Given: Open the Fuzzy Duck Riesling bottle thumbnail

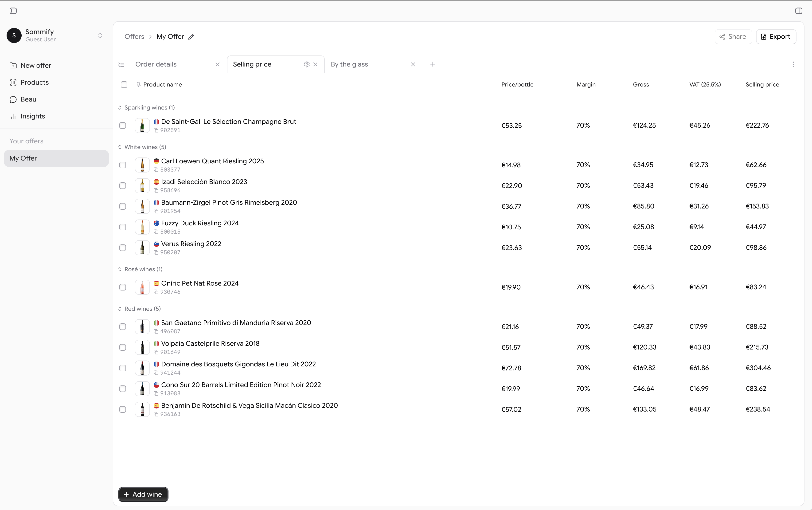Looking at the screenshot, I should pyautogui.click(x=142, y=227).
